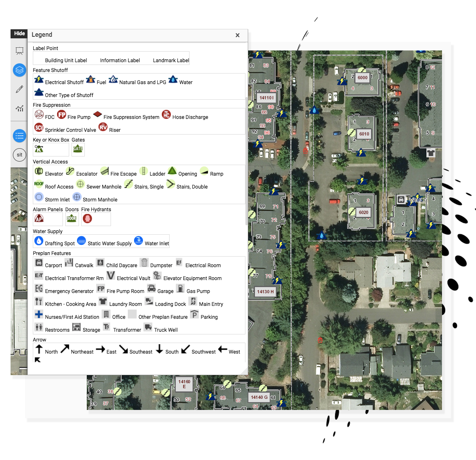The image size is (476, 460).
Task: Click the Fire Suppression System icon
Action: 98,114
